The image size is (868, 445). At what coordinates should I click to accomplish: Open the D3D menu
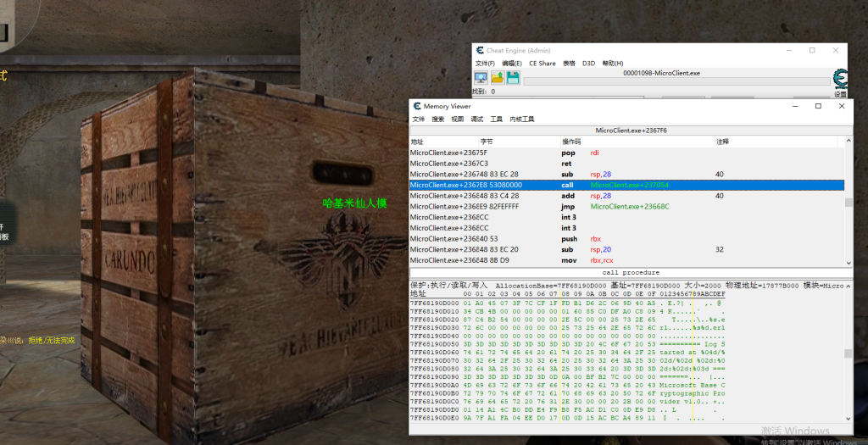(588, 64)
